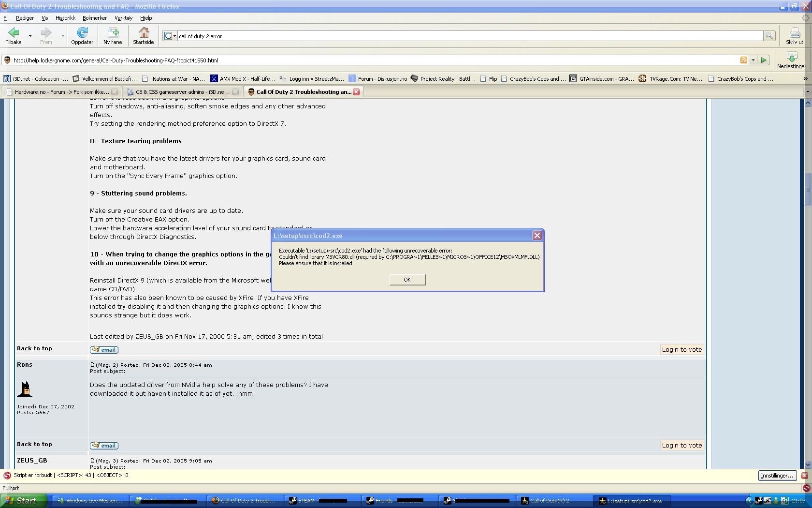Image resolution: width=812 pixels, height=508 pixels.
Task: Open the Fil menu
Action: pos(6,18)
